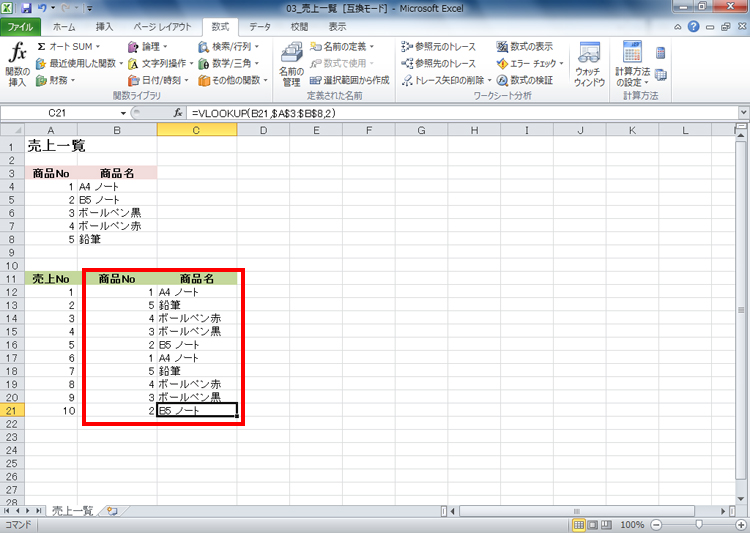Expand the Define Name dropdown arrow

click(x=372, y=47)
